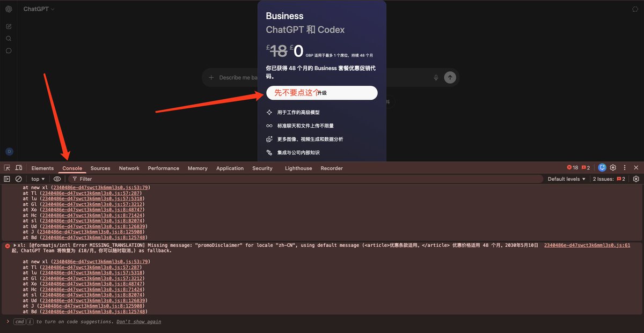Open the Performance tab
This screenshot has height=333, width=644.
pos(164,168)
